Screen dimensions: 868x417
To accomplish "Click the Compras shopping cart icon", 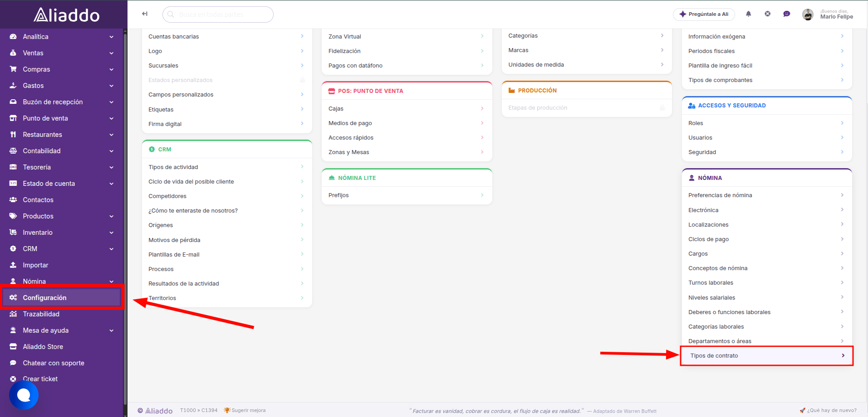I will pyautogui.click(x=13, y=69).
